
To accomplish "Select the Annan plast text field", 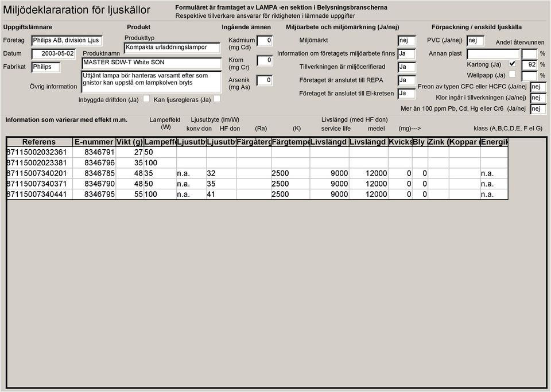I will pos(493,54).
